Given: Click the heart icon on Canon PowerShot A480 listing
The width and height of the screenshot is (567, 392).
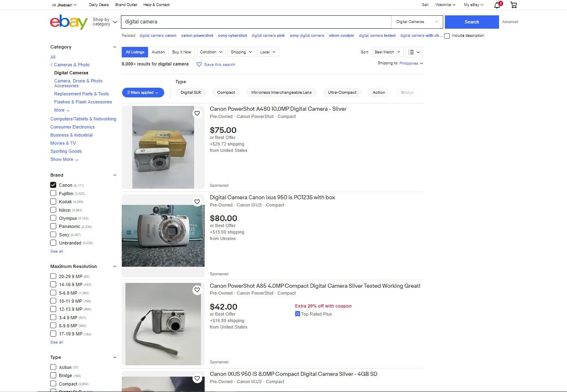Looking at the screenshot, I should point(197,113).
